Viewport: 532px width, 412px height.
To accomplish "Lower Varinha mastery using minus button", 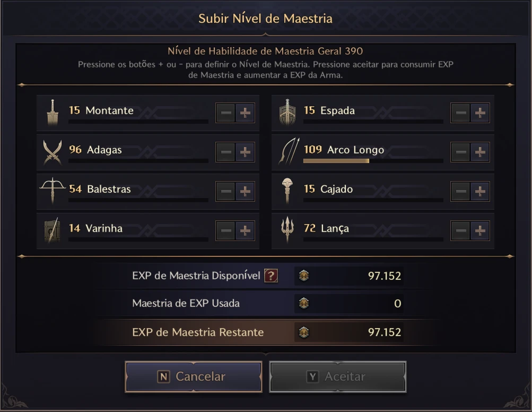I will [226, 231].
